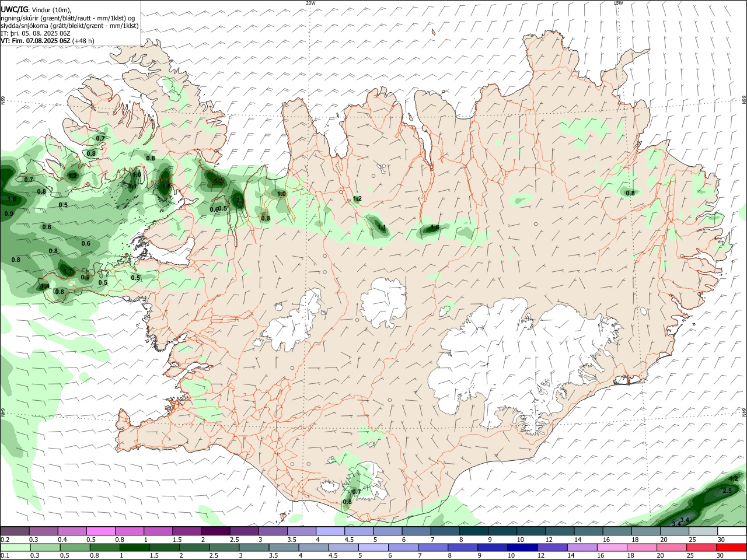Click the light grey 25 swatch in upper legend
Screen dimensions: 747x560
coord(703,531)
